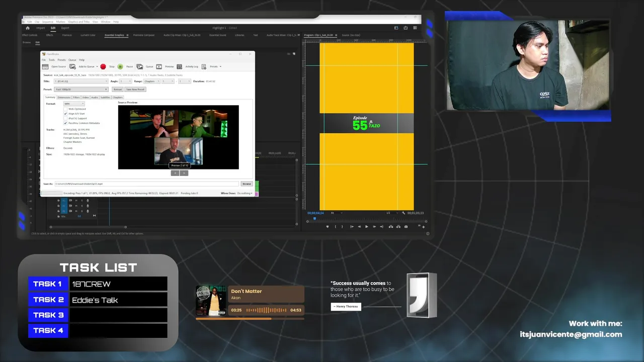Click the green Pause encode icon
This screenshot has height=362, width=644.
tap(120, 66)
